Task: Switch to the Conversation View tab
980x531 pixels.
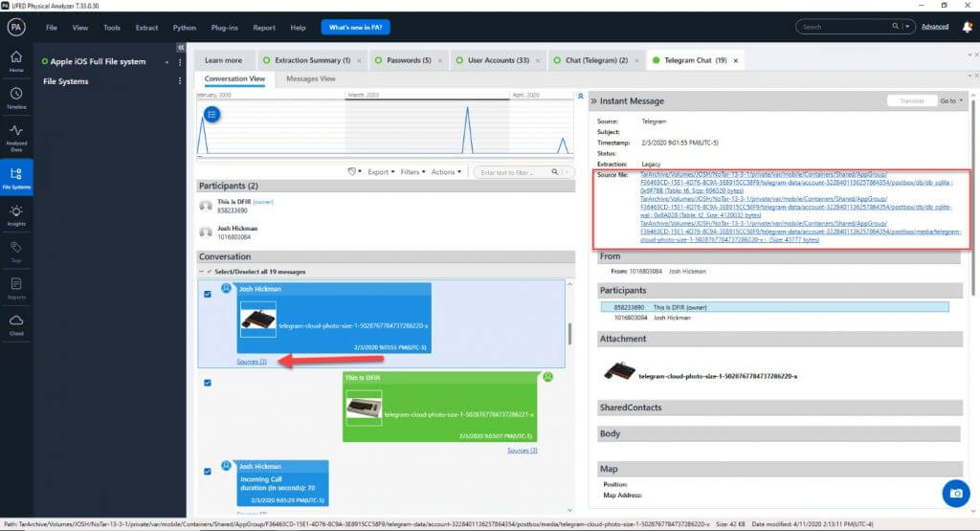Action: pos(235,78)
